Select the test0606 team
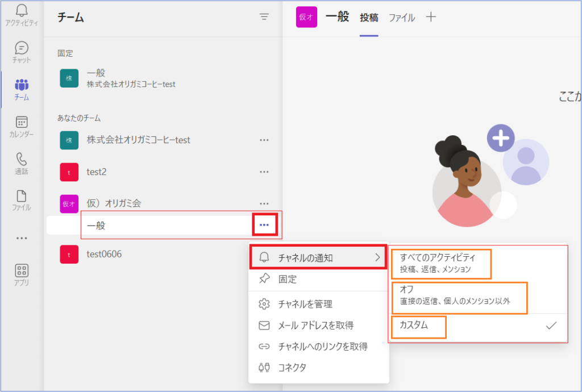This screenshot has height=392, width=582. click(x=104, y=254)
